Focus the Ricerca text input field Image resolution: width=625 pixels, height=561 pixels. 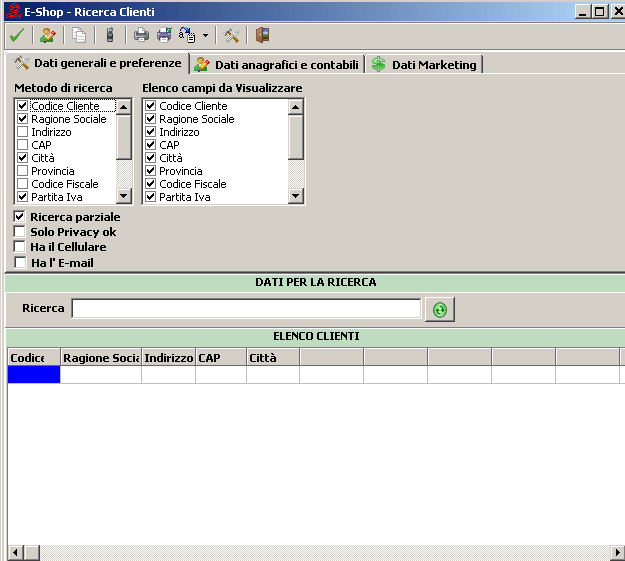point(246,308)
